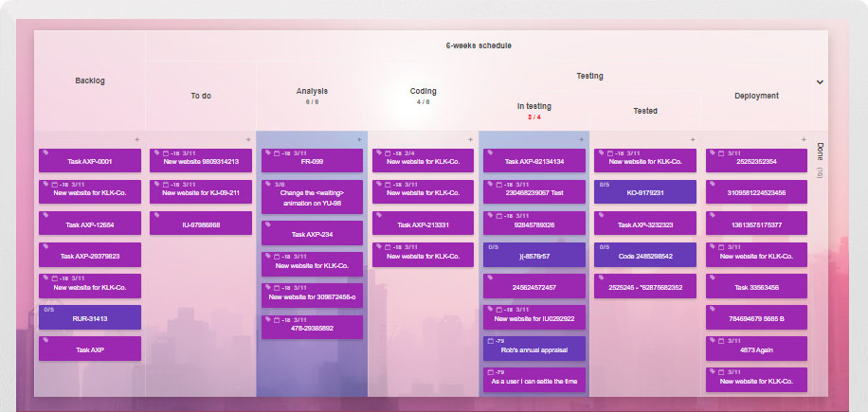This screenshot has height=412, width=868.
Task: Expand the collapsed Done column
Action: tap(820, 160)
